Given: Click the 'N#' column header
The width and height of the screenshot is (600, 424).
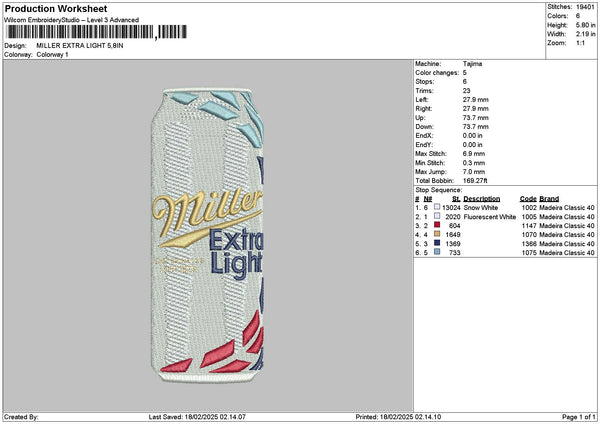Looking at the screenshot, I should point(428,199).
